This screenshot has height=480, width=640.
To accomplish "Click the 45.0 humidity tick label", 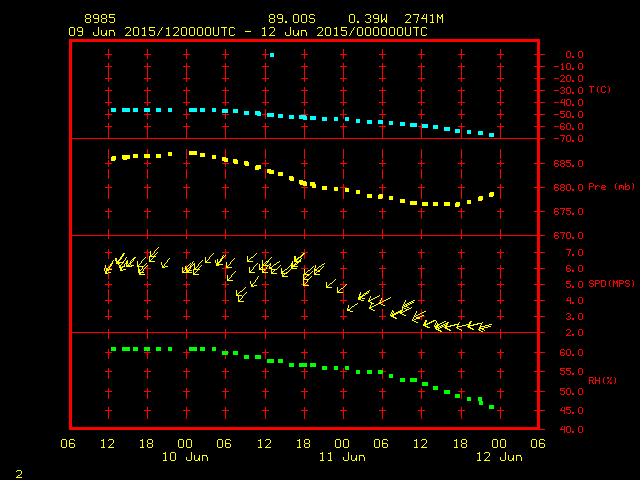I will click(571, 411).
